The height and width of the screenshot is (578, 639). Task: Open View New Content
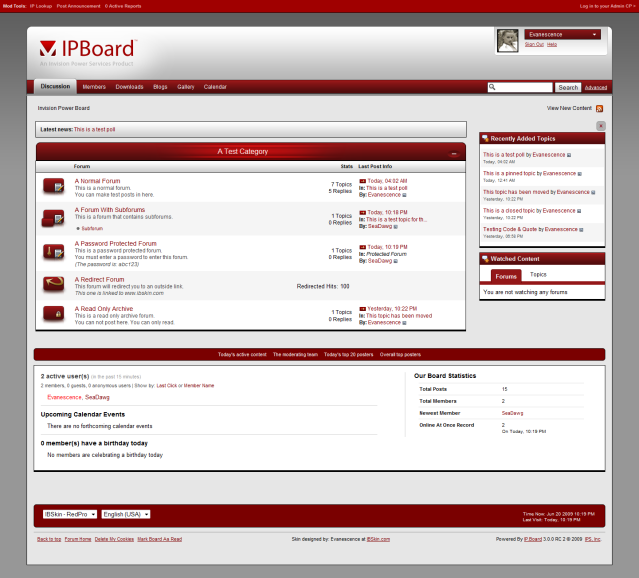[569, 108]
